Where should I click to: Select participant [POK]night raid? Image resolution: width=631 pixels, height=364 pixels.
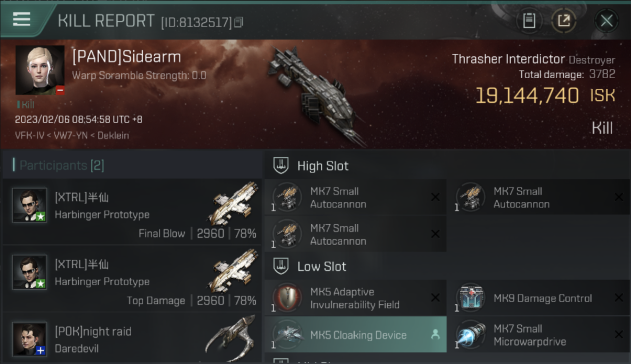[x=132, y=339]
